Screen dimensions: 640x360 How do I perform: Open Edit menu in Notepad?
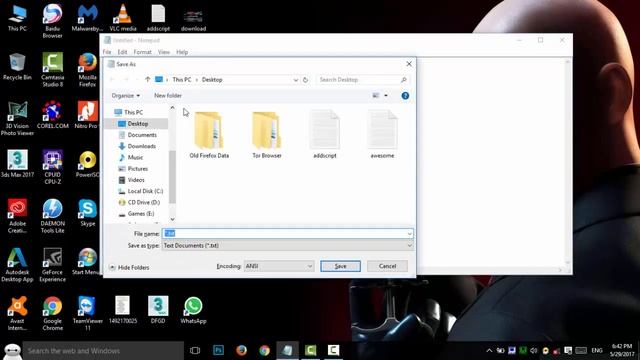(x=122, y=52)
